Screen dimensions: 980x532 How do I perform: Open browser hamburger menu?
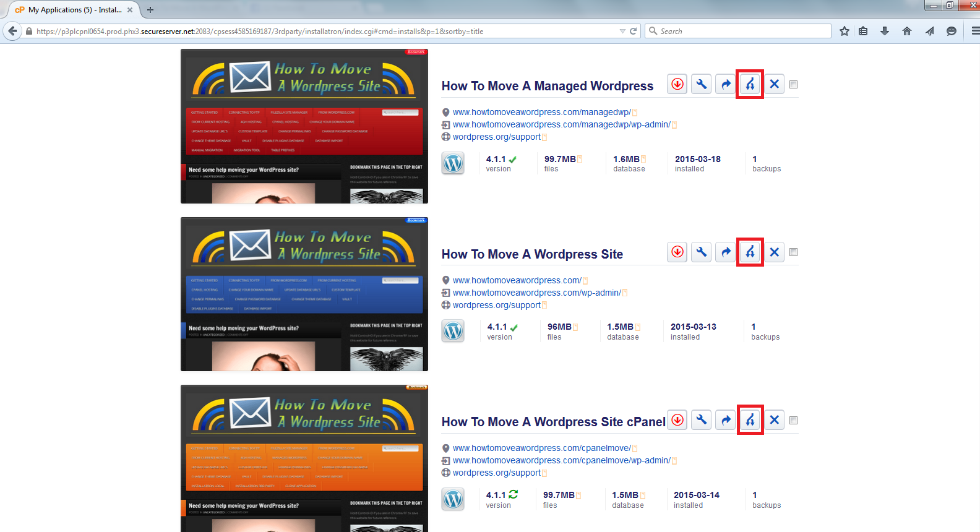click(x=975, y=31)
